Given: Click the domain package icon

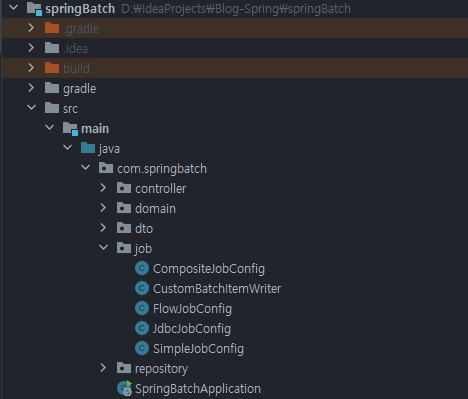Looking at the screenshot, I should pyautogui.click(x=124, y=208).
